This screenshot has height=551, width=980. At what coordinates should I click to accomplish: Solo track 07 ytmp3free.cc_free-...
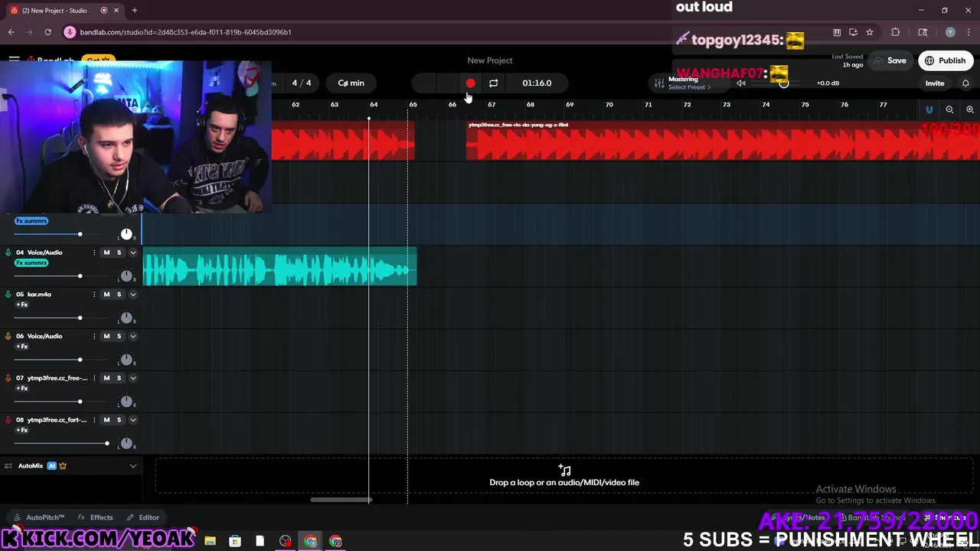pyautogui.click(x=119, y=378)
